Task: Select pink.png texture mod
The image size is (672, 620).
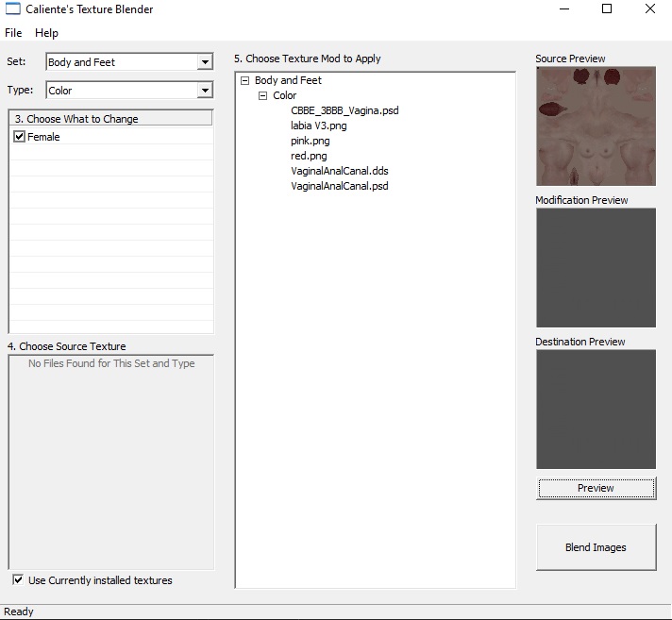Action: (311, 141)
